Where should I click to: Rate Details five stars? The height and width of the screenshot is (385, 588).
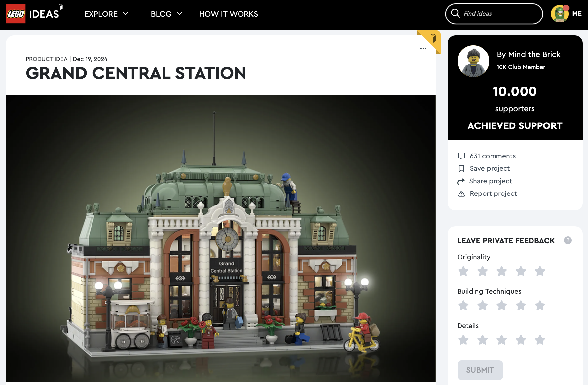pyautogui.click(x=540, y=340)
